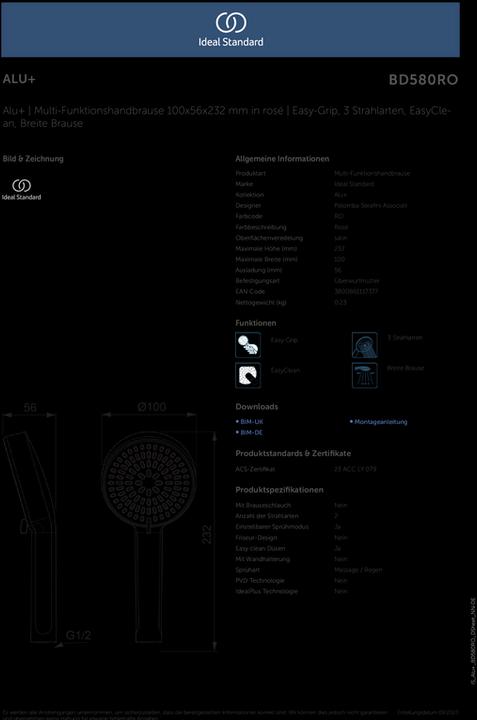The image size is (477, 720).
Task: Click the Easy Grip label text
Action: click(x=284, y=340)
